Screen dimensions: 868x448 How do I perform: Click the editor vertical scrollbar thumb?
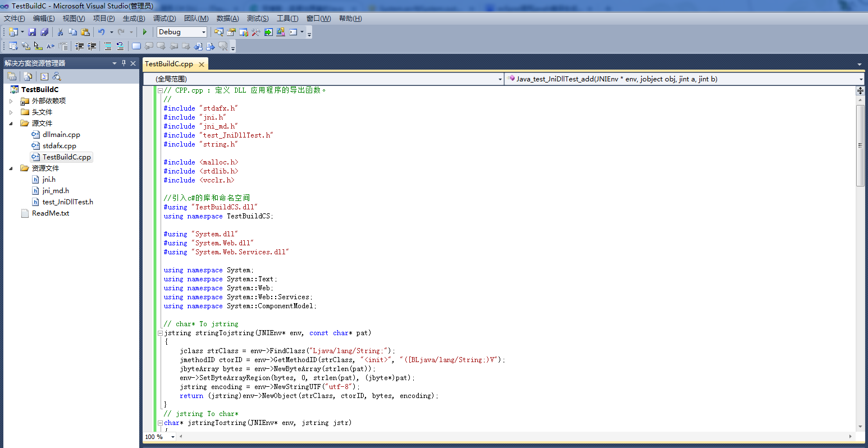click(x=860, y=145)
